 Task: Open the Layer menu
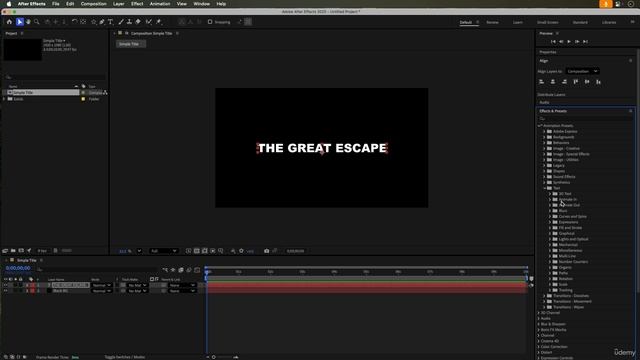point(118,4)
